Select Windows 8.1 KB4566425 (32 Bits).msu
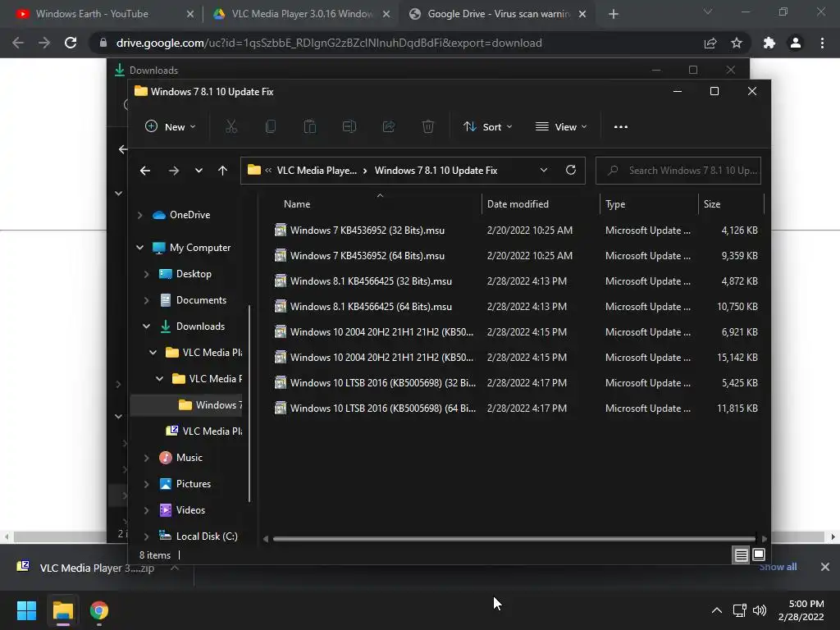Viewport: 840px width, 630px height. pos(371,281)
